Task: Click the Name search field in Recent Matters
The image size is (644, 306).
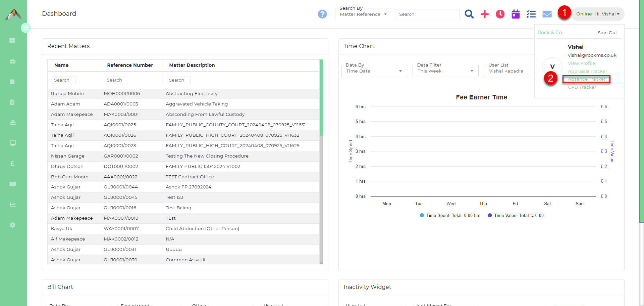Action: coord(63,80)
